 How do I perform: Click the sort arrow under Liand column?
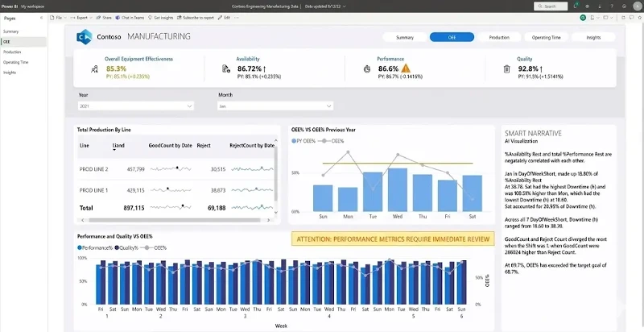point(114,150)
